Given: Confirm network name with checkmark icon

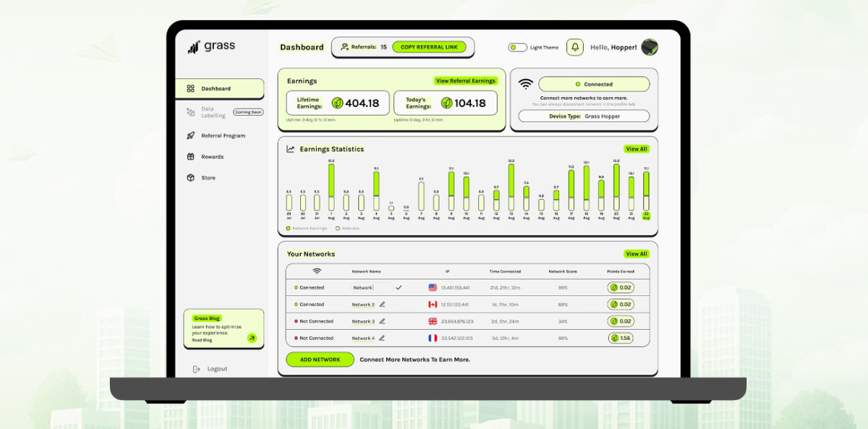Looking at the screenshot, I should pyautogui.click(x=399, y=287).
